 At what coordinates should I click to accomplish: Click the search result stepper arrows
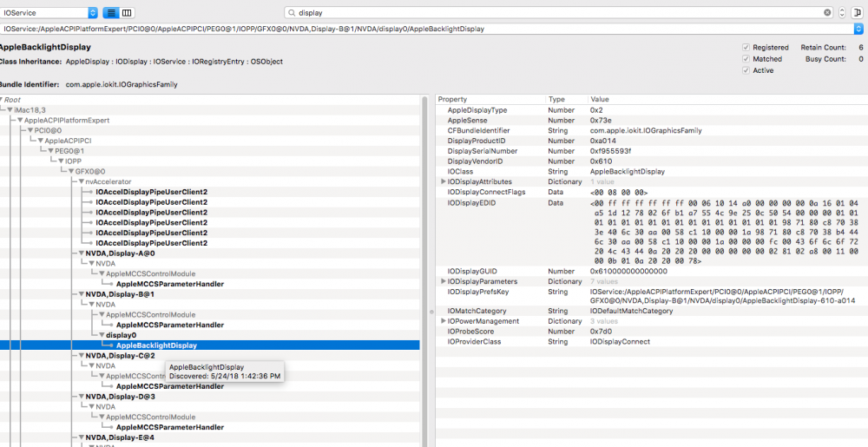click(842, 12)
